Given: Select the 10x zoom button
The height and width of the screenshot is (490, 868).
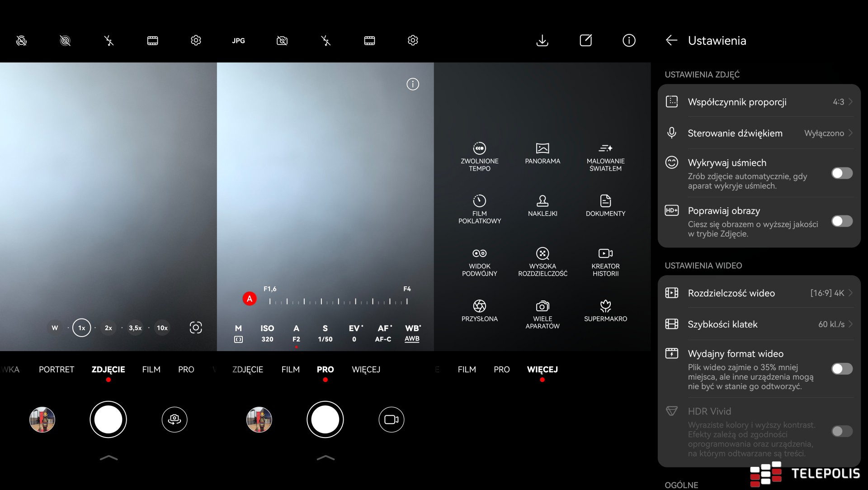Looking at the screenshot, I should (162, 328).
